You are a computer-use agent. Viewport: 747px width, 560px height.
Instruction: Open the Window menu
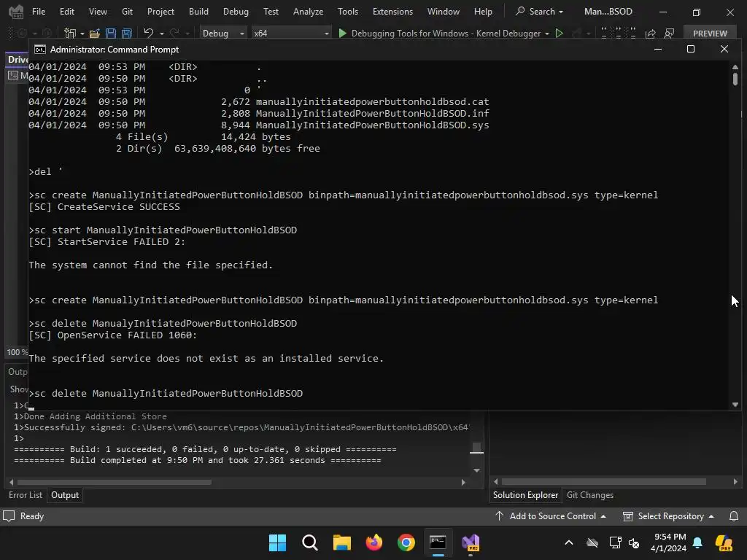click(x=443, y=12)
